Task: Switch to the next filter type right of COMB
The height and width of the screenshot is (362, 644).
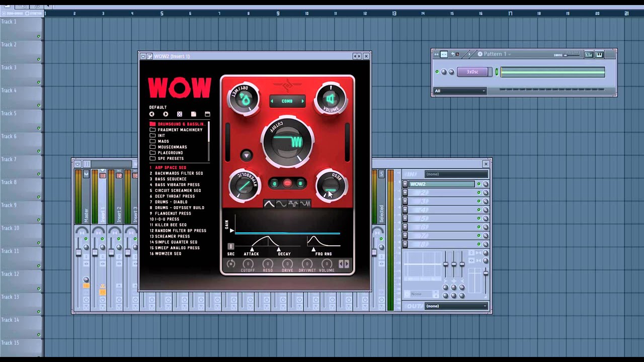Action: click(302, 101)
